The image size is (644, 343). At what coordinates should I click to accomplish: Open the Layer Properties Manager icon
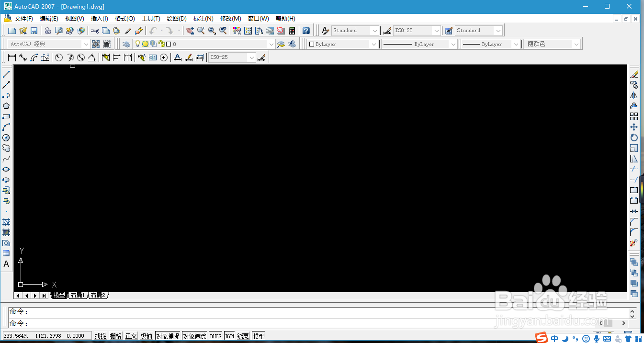pyautogui.click(x=126, y=44)
